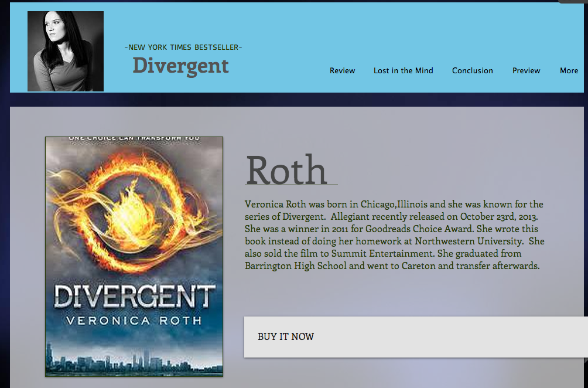Click "One choice can transform you" cover tagline
Viewport: 588px width, 388px height.
point(134,139)
